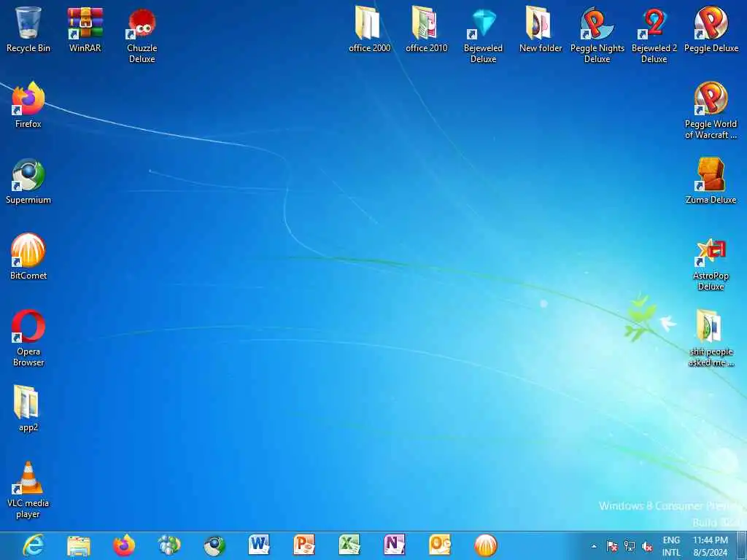Launch WinRAR from the desktop
Viewport: 747px width, 560px height.
coord(85,28)
